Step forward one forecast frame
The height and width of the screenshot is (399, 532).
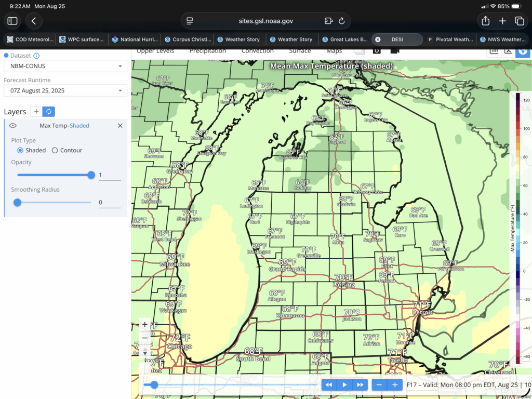click(359, 385)
